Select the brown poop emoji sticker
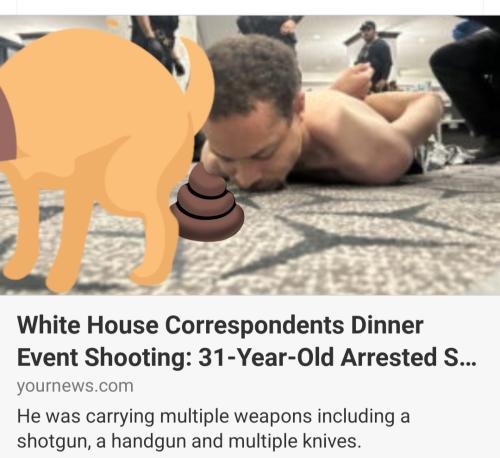Image resolution: width=500 pixels, height=458 pixels. coord(207,202)
